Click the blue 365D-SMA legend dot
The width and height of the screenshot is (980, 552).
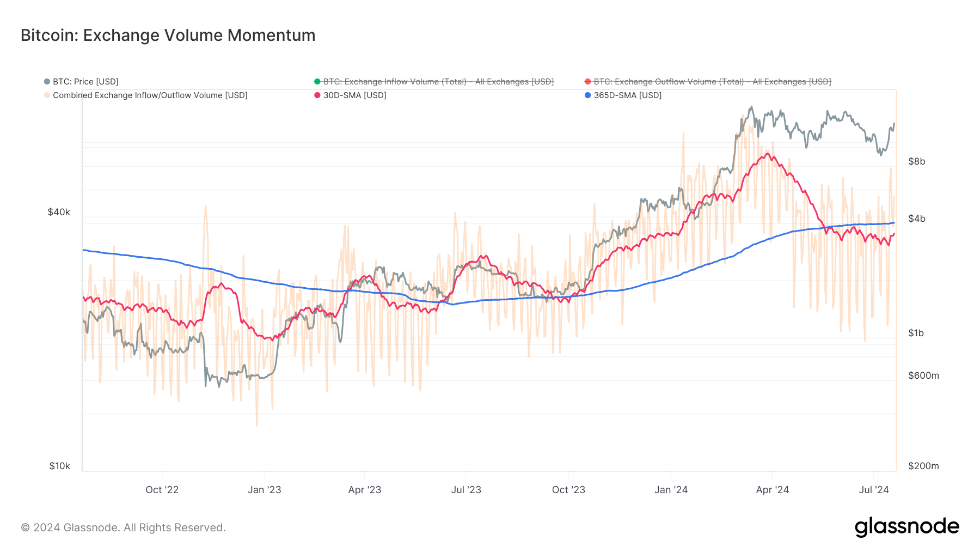click(x=587, y=95)
